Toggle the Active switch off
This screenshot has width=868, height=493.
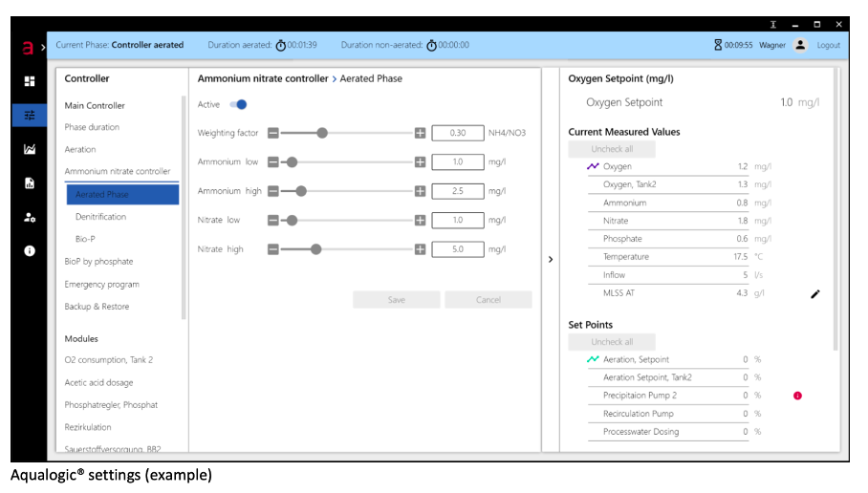(x=238, y=104)
